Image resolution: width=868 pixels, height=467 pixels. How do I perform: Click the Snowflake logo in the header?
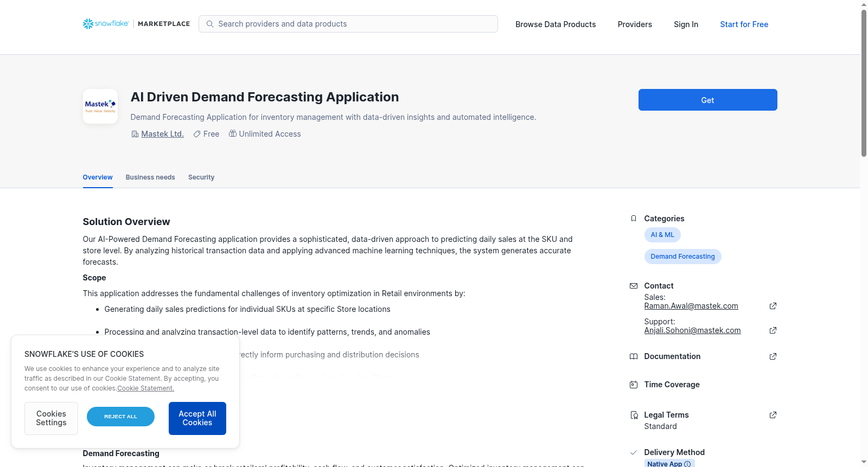coord(106,24)
